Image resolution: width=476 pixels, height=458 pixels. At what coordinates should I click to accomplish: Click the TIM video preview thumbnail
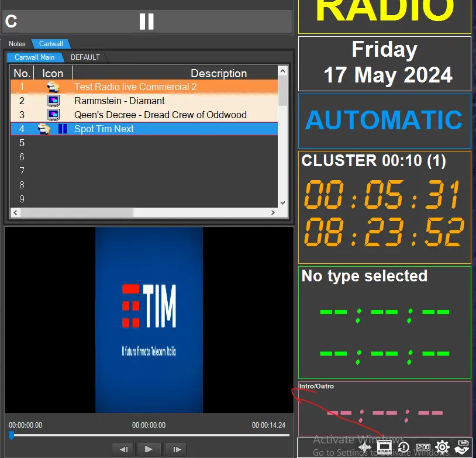click(149, 320)
